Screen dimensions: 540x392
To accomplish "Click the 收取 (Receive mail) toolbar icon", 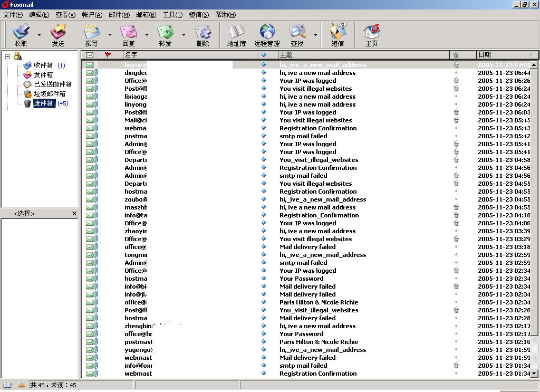I will tap(21, 35).
